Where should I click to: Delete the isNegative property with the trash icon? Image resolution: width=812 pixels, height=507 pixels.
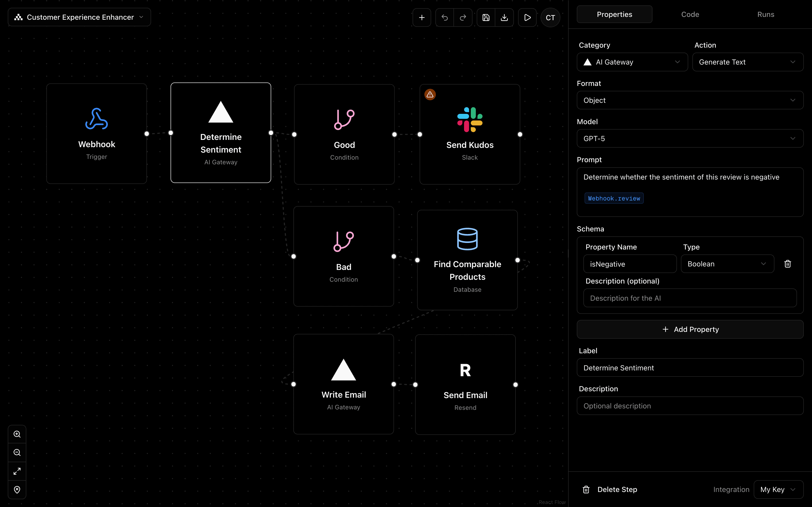[x=788, y=264]
